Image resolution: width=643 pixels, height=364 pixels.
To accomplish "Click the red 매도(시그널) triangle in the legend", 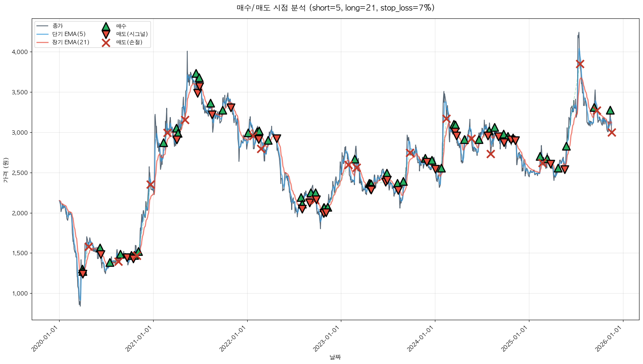I will coord(106,34).
